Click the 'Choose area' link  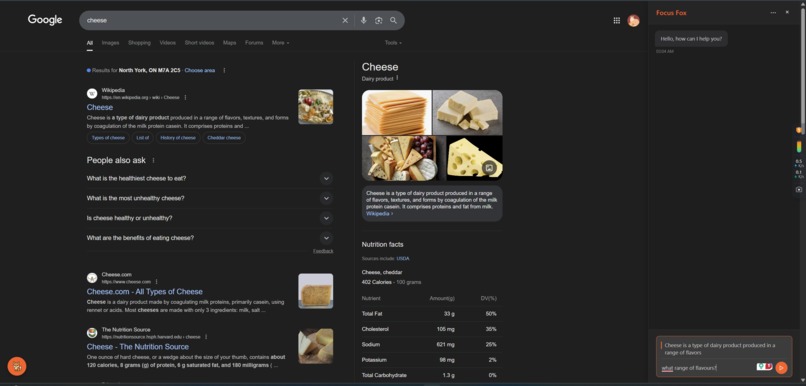click(x=200, y=70)
